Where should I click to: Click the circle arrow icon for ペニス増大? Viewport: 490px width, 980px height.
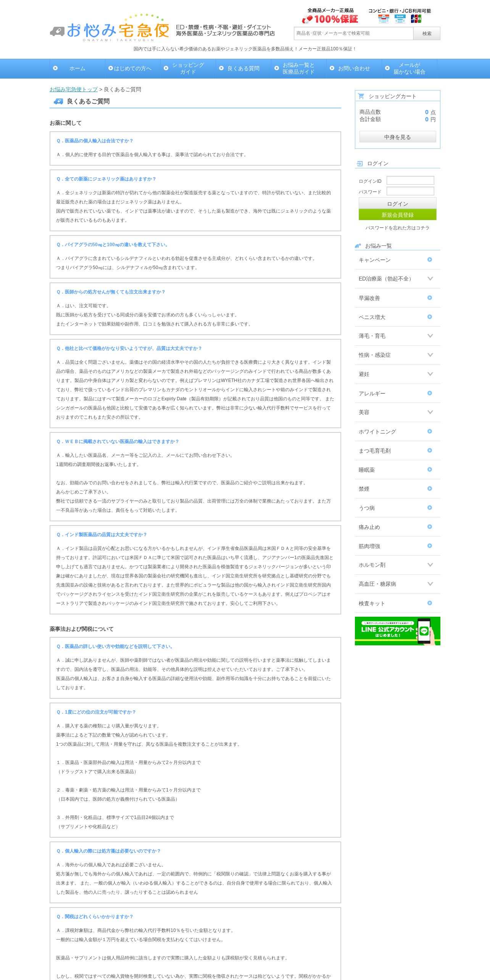(x=430, y=317)
